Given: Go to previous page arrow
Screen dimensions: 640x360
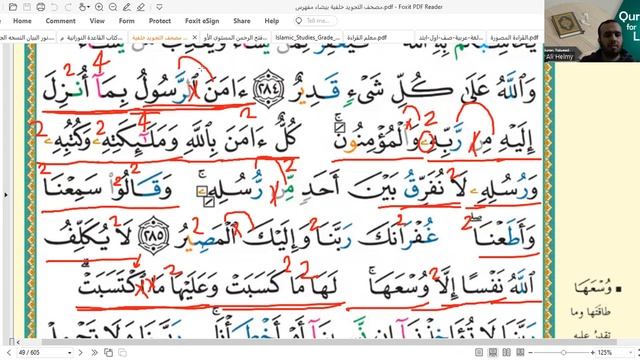Looking at the screenshot, I should pyautogui.click(x=9, y=352).
